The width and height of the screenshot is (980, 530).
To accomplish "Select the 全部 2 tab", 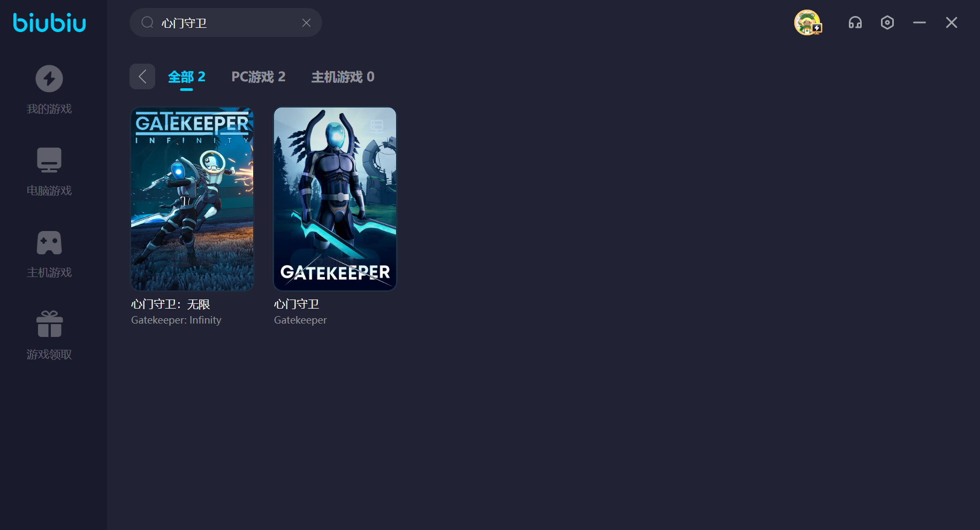I will click(186, 77).
